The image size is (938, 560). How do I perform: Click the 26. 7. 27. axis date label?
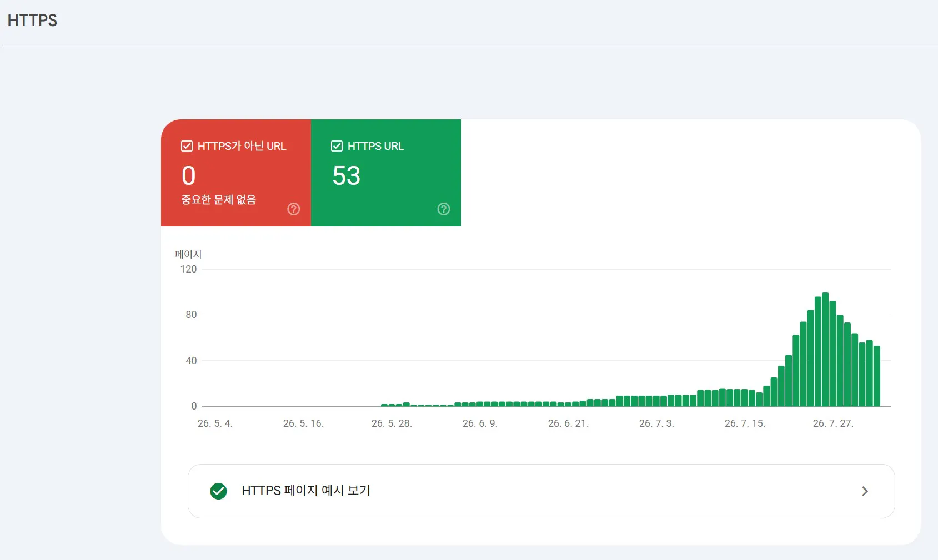point(833,423)
